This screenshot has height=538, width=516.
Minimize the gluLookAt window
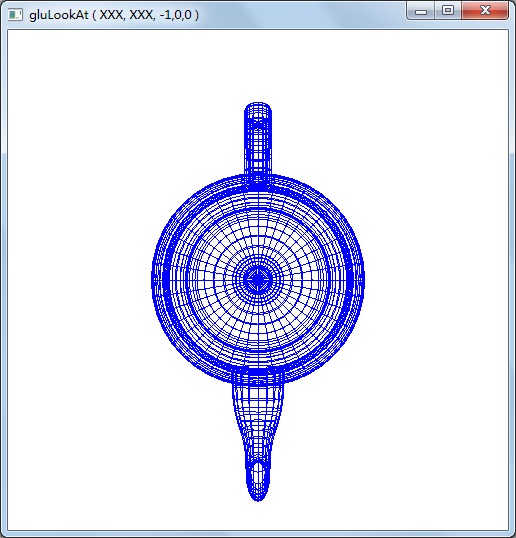click(421, 11)
